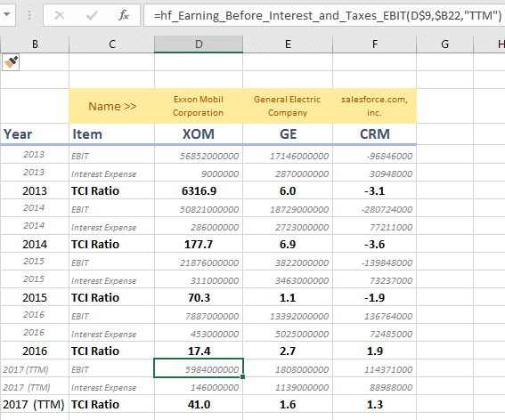Screen dimensions: 505x420
Task: Click XOM 2015 interest expense 311000000
Action: pos(199,280)
